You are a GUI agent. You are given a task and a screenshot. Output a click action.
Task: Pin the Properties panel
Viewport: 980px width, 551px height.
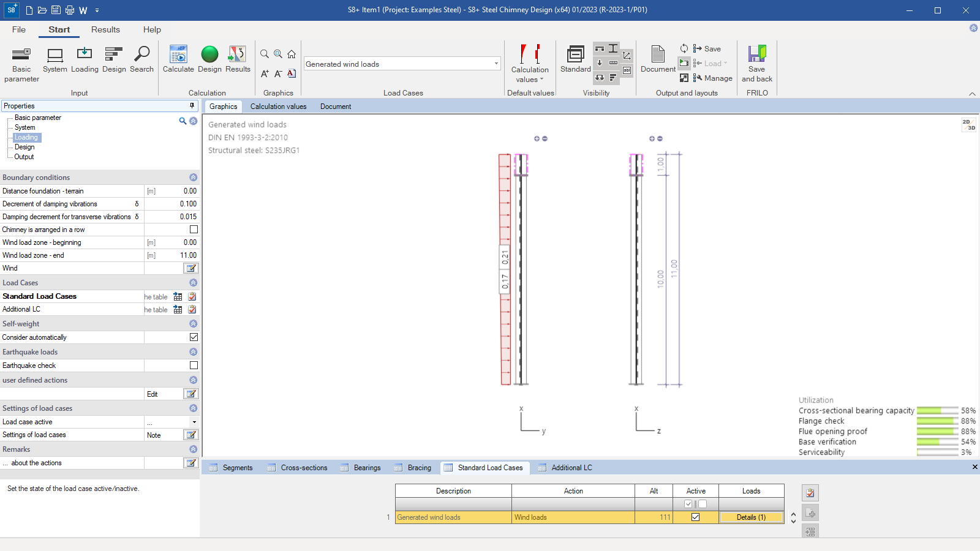(x=192, y=106)
